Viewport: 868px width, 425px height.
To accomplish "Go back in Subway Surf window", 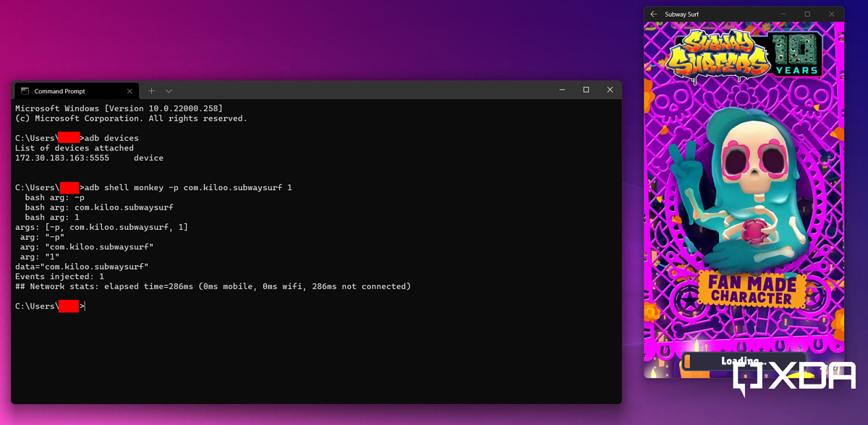I will (654, 14).
